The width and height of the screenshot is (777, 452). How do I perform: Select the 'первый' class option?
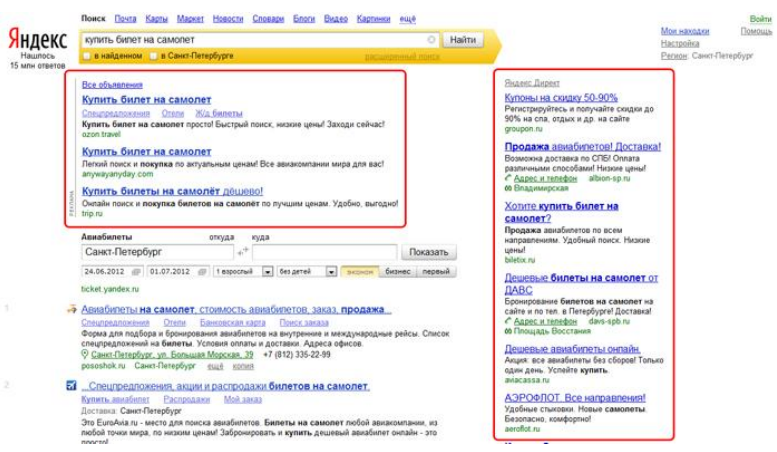[436, 272]
